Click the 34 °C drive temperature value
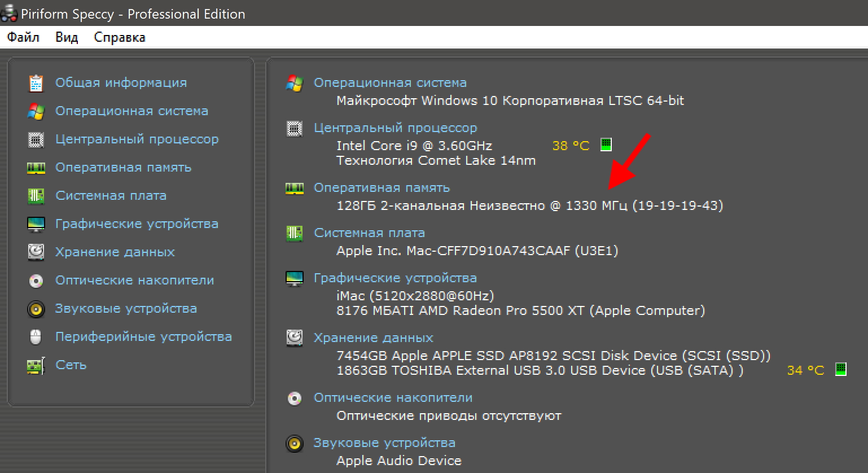 tap(805, 370)
